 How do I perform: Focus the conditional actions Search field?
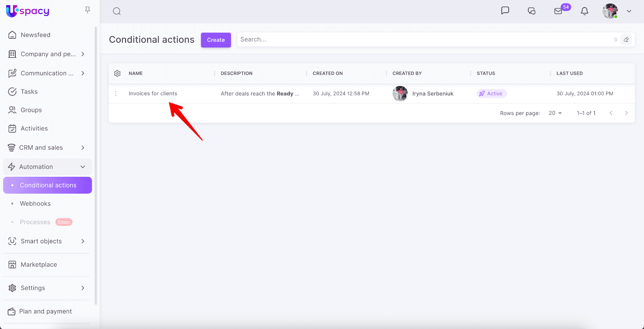pos(423,39)
